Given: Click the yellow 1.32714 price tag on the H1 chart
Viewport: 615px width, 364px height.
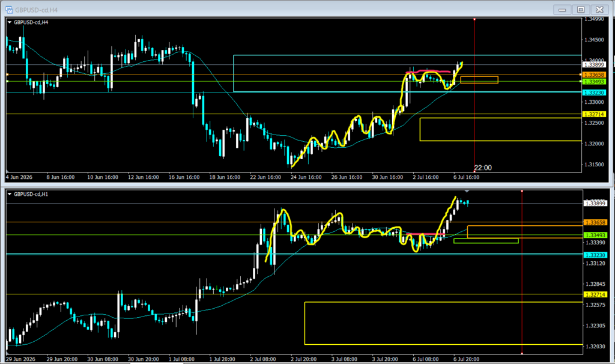Looking at the screenshot, I should [x=595, y=294].
